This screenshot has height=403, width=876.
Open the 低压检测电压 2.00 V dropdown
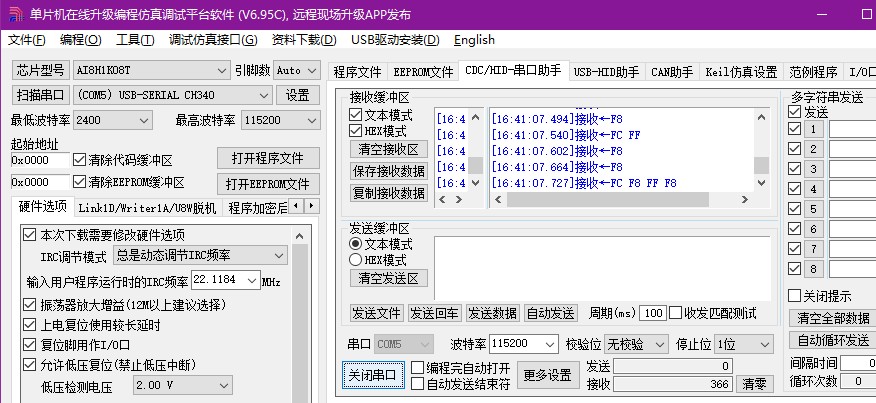click(x=183, y=385)
